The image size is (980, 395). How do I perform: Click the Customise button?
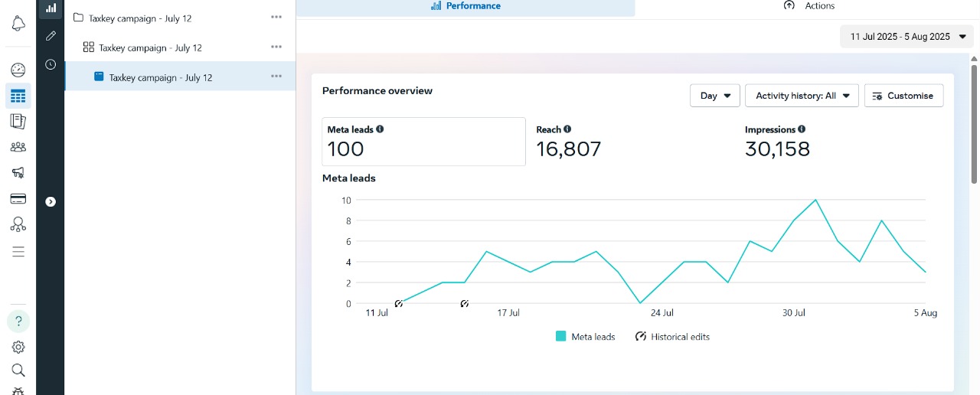903,96
